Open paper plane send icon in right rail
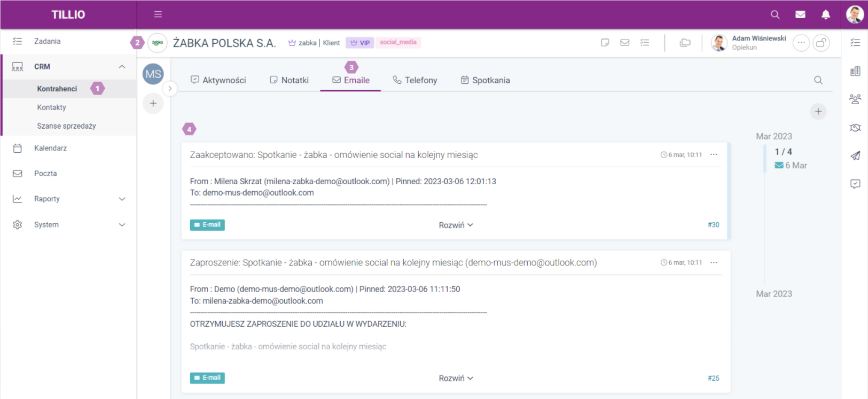Viewport: 868px width, 399px height. [855, 155]
